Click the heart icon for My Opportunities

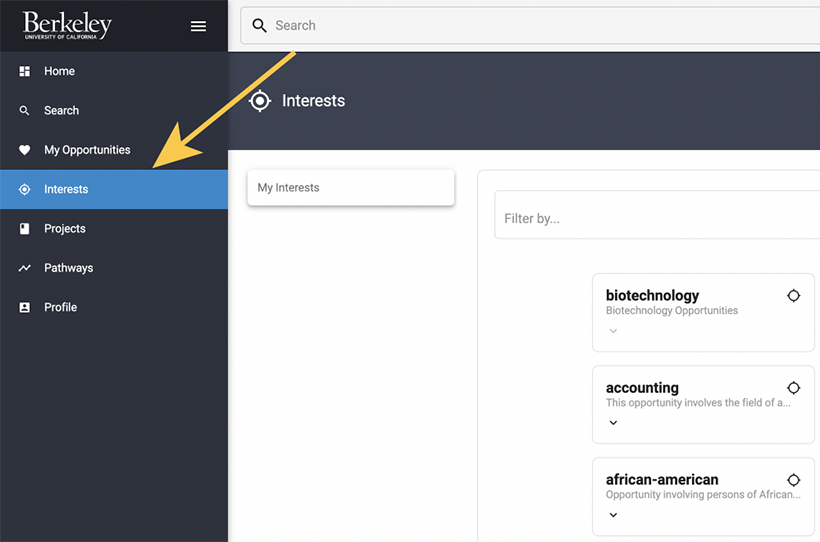click(x=25, y=150)
